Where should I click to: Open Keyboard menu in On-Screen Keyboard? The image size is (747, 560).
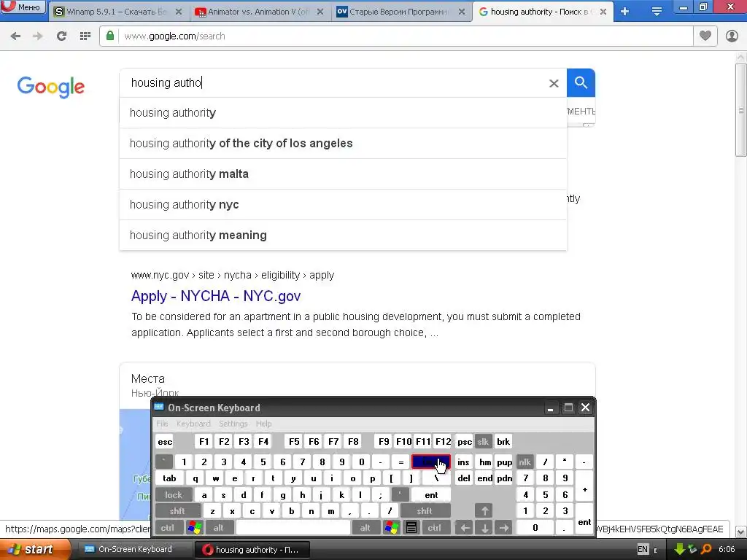coord(193,424)
